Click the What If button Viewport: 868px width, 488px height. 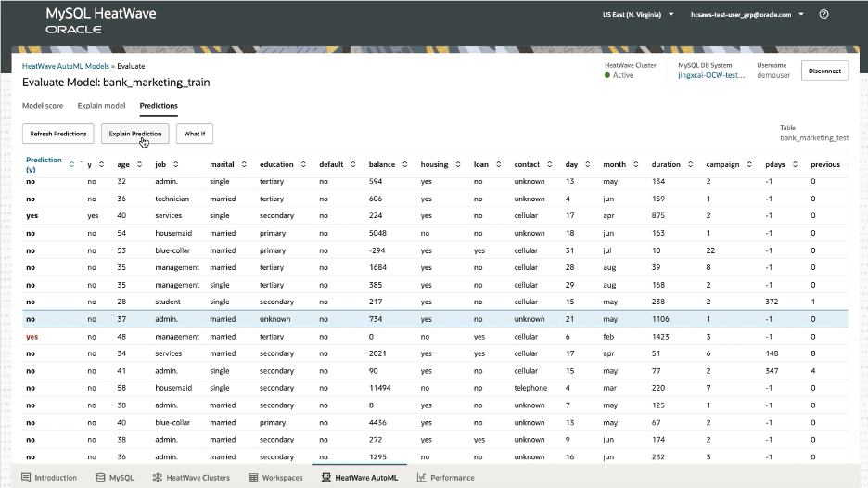pyautogui.click(x=195, y=134)
